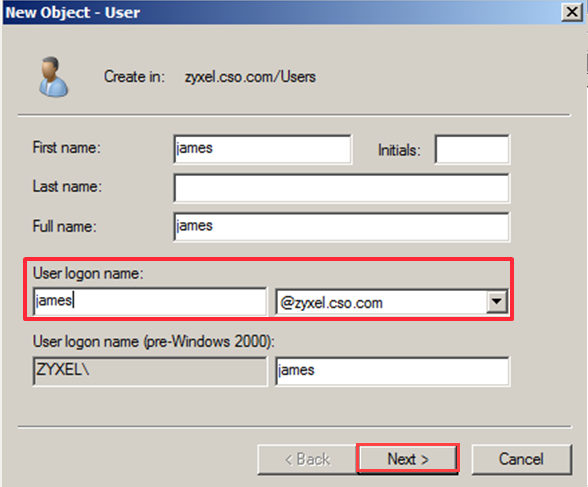The height and width of the screenshot is (487, 588).
Task: Click into the Last name field
Action: click(x=341, y=188)
